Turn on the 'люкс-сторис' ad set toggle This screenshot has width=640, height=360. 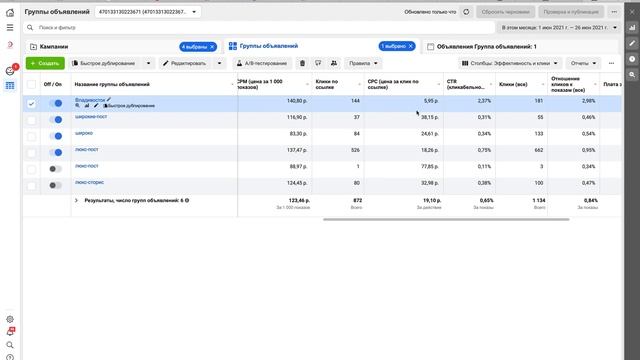[56, 185]
